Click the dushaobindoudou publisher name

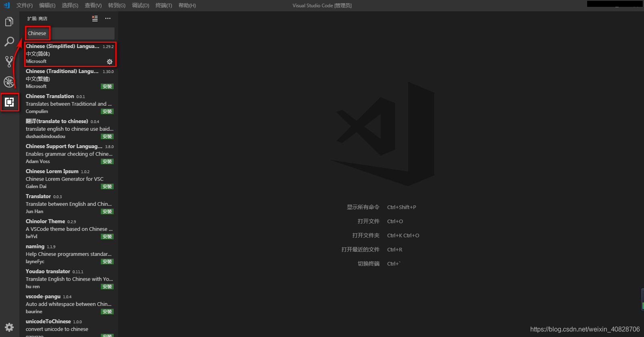click(x=46, y=136)
